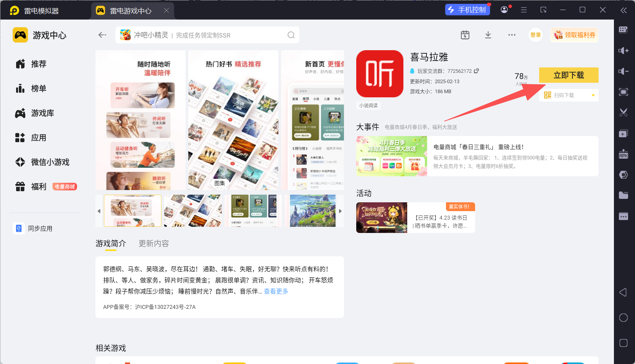
Task: Click the 登录 login button
Action: (x=535, y=35)
